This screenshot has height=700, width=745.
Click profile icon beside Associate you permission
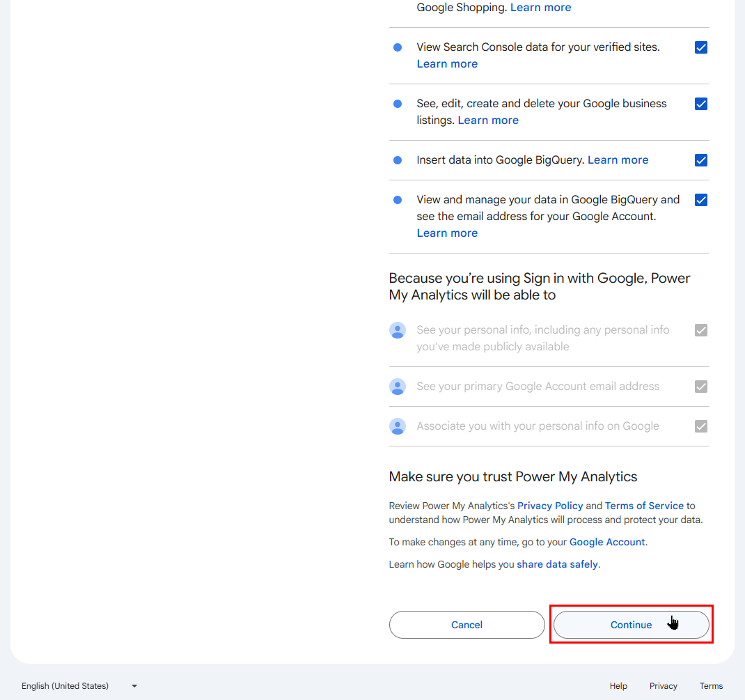point(398,426)
